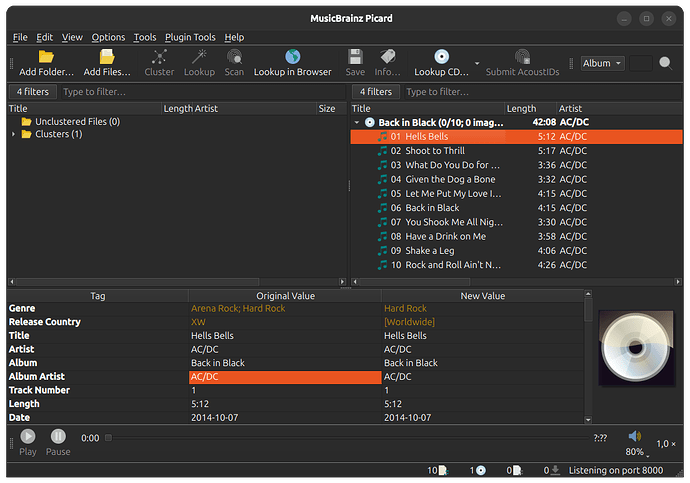Select the track Shoot to Thrill

pyautogui.click(x=434, y=151)
